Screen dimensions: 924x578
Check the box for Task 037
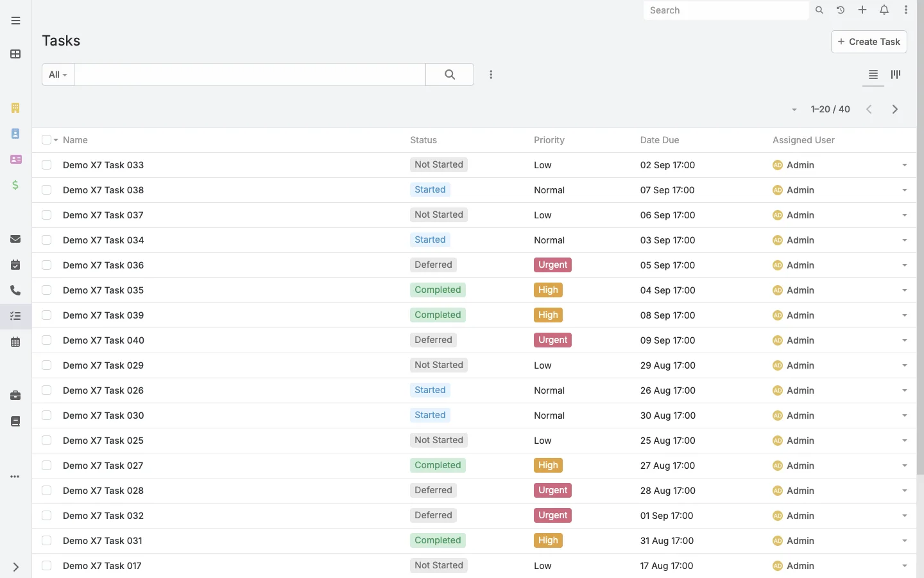tap(46, 215)
